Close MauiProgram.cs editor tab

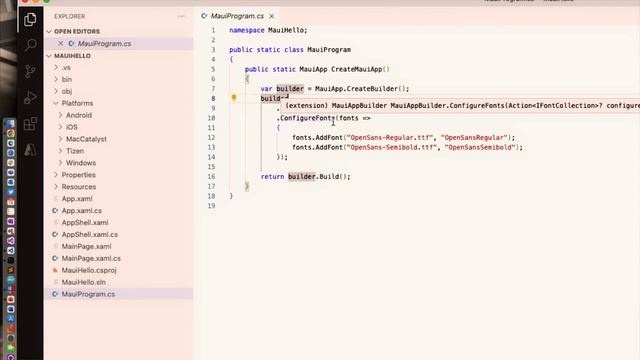pyautogui.click(x=271, y=16)
